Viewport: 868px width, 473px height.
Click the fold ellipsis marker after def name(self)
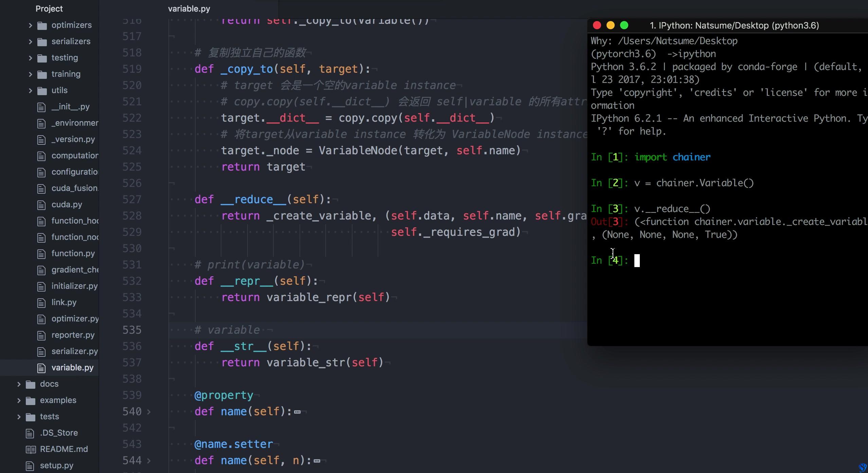coord(297,412)
